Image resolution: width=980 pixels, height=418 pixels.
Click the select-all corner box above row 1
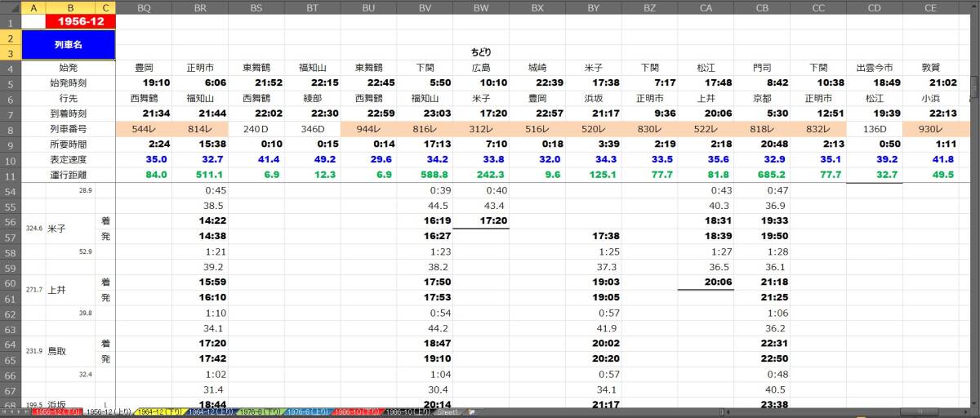point(11,7)
